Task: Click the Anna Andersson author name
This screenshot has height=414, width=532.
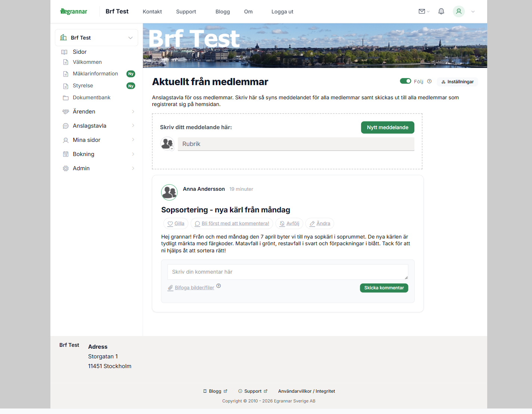Action: coord(204,189)
